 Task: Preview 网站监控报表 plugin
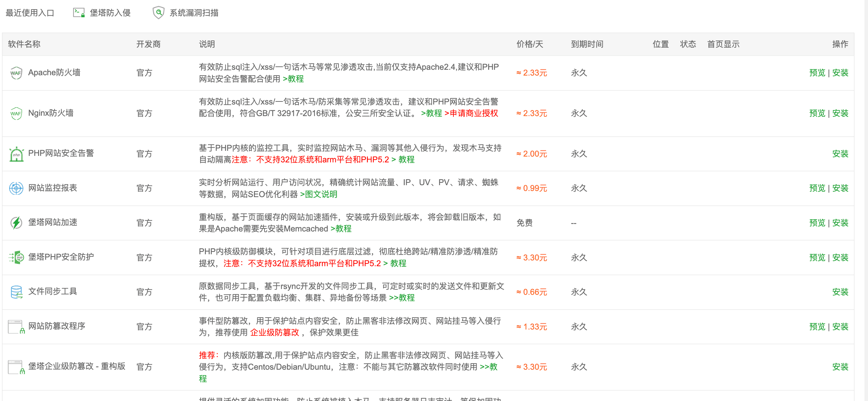coord(817,188)
